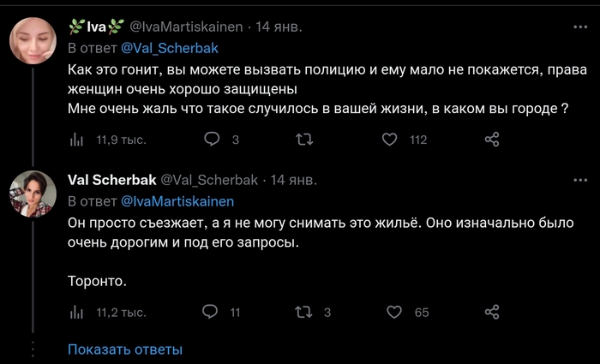Expand thread with Показать ответы
Viewport: 600px width, 364px height.
pos(125,349)
